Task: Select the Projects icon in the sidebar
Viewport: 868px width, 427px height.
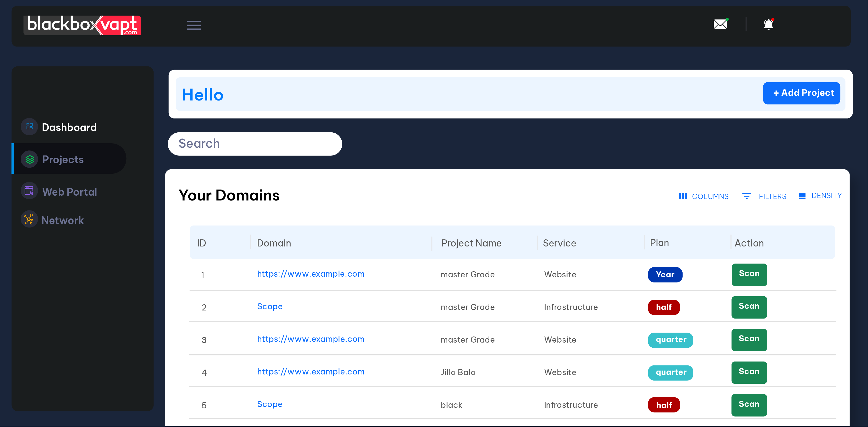Action: pyautogui.click(x=29, y=159)
